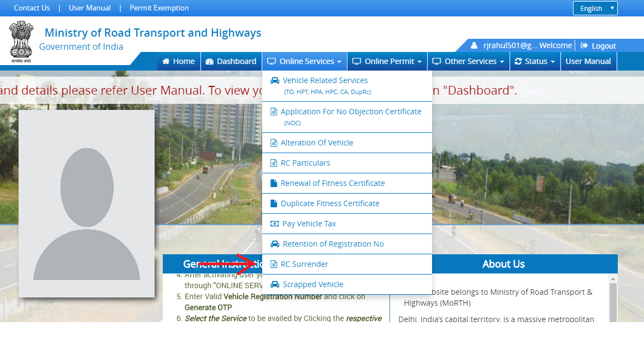Image resolution: width=644 pixels, height=350 pixels.
Task: Click the money icon beside Pay Vehicle Tax
Action: [274, 224]
